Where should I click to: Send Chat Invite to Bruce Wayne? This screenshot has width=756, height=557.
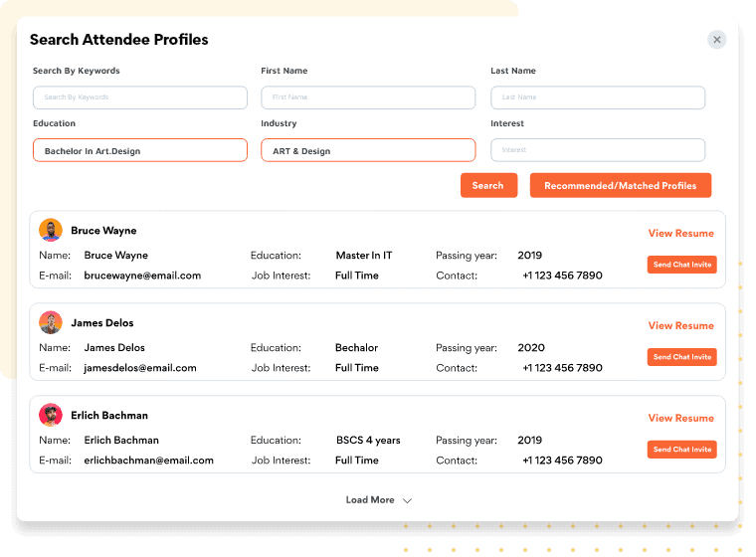tap(681, 265)
